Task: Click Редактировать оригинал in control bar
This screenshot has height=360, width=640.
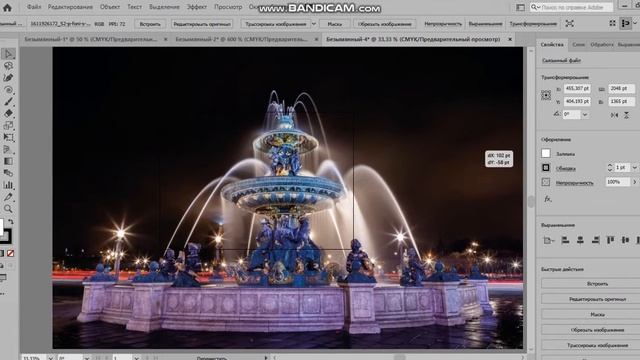Action: [202, 24]
